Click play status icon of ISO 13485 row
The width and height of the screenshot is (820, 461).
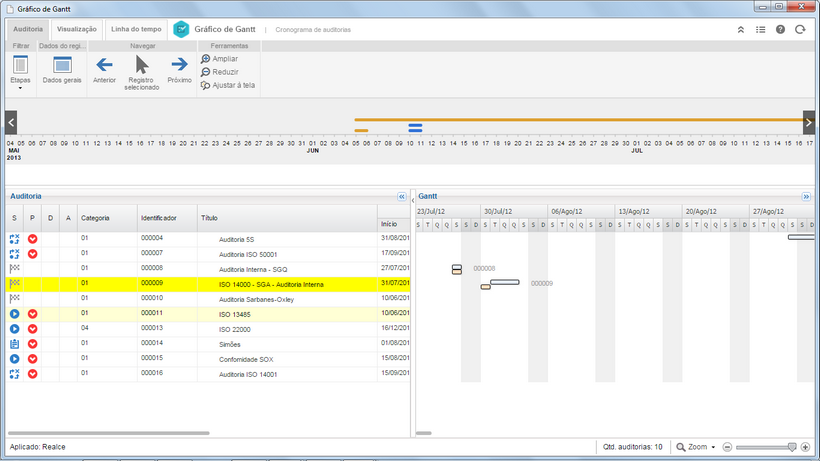click(x=14, y=314)
